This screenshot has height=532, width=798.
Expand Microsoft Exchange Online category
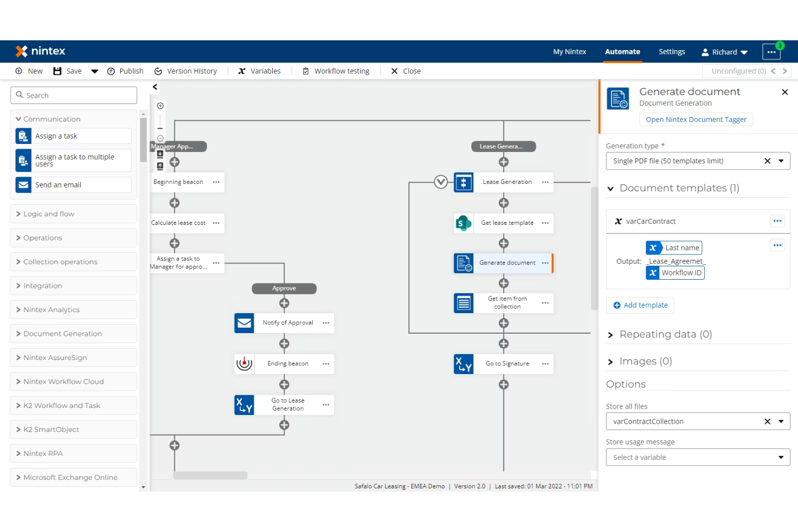click(x=73, y=478)
